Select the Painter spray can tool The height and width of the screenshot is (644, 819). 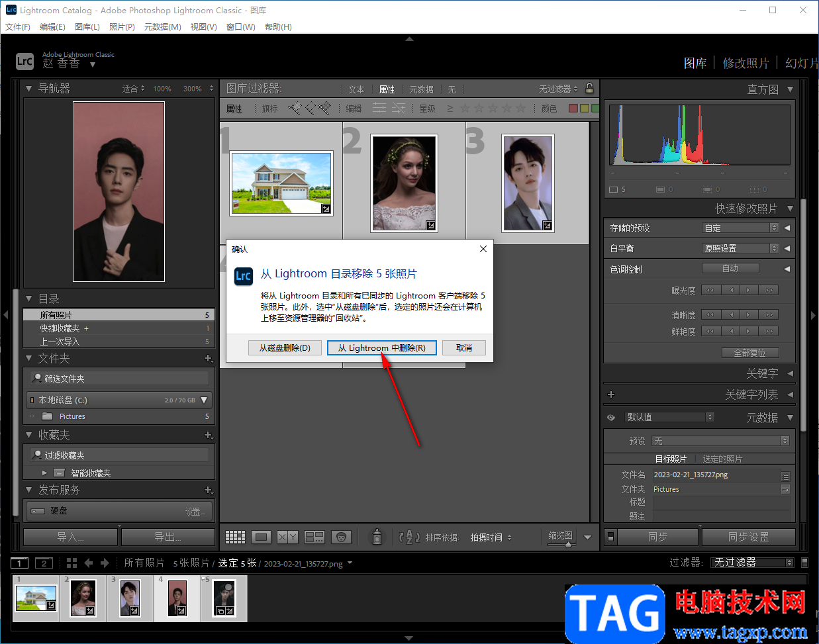tap(377, 536)
